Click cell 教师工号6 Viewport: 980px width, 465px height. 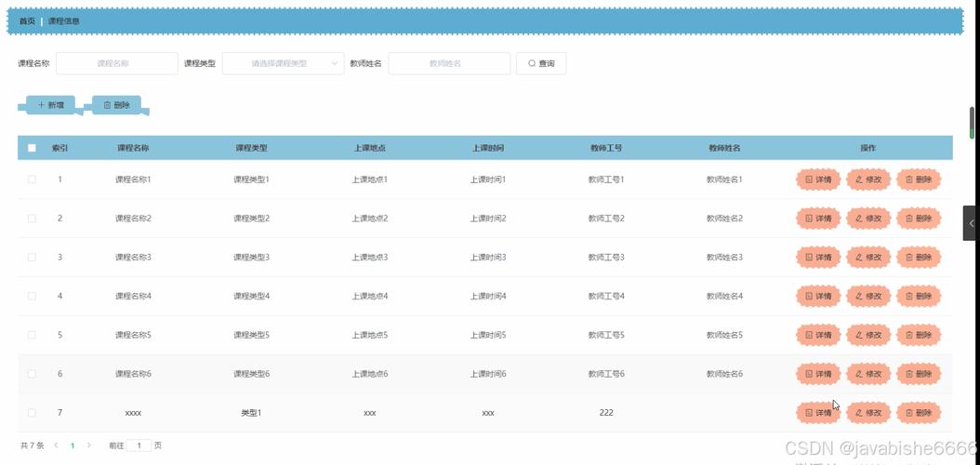(x=606, y=374)
